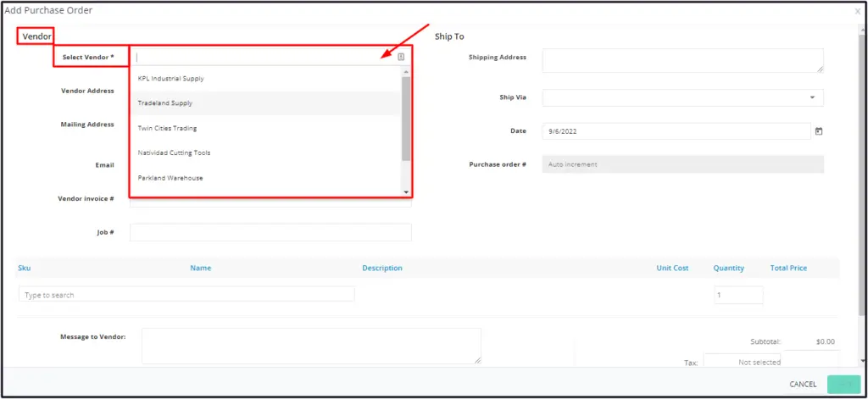Choose Parkland Warehouse vendor
The height and width of the screenshot is (399, 868).
pos(265,178)
